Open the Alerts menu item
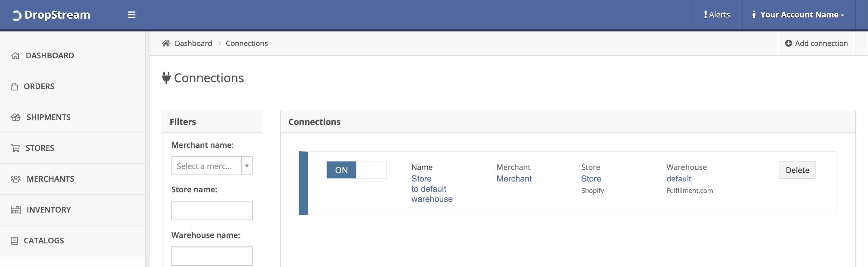The image size is (868, 267). [717, 15]
